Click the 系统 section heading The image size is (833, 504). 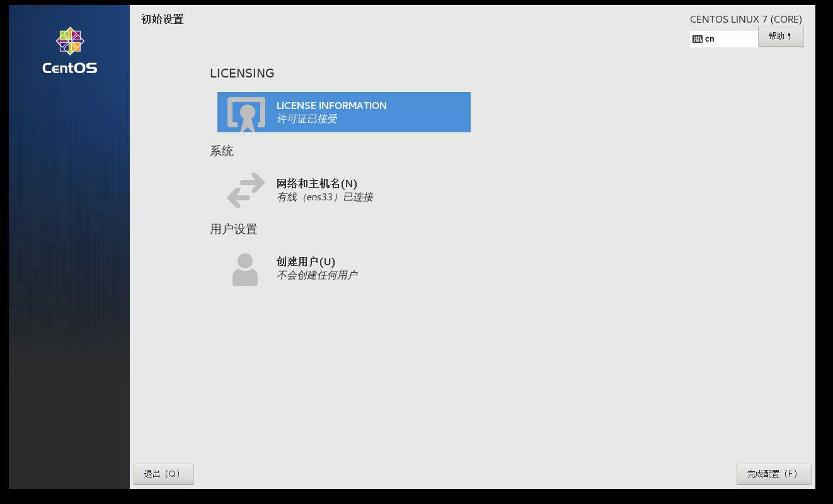pyautogui.click(x=222, y=151)
